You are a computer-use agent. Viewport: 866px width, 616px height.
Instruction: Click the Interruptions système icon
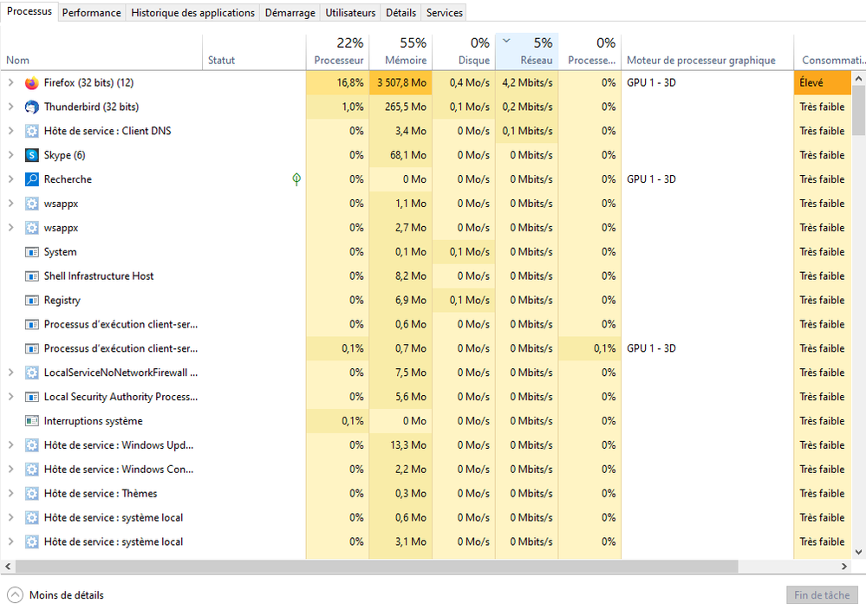[x=32, y=421]
